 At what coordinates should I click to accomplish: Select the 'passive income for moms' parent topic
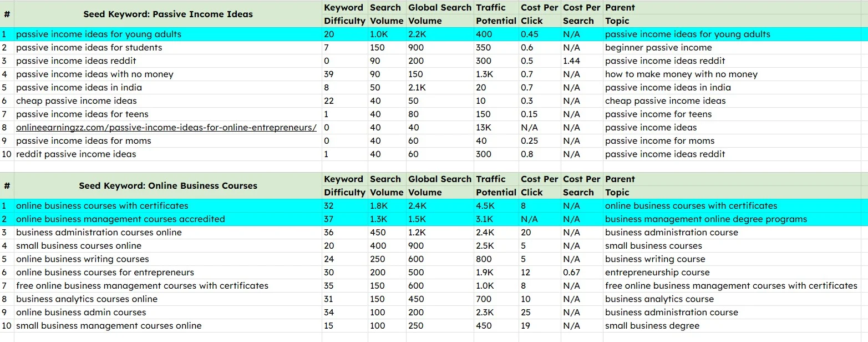(x=660, y=141)
